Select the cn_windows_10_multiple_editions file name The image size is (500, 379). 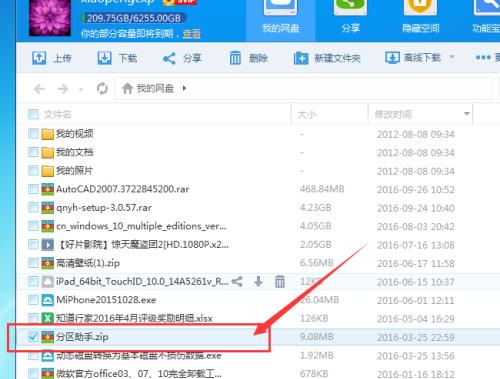[141, 226]
